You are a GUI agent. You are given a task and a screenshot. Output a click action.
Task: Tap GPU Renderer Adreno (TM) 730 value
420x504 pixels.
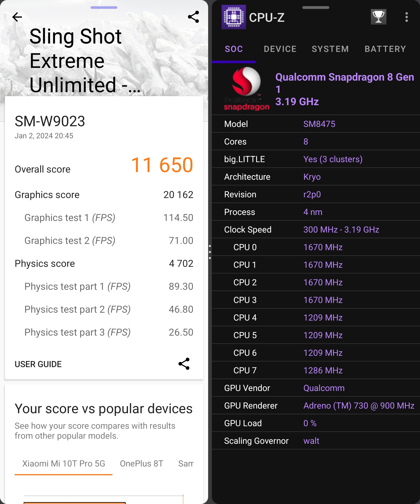point(359,406)
